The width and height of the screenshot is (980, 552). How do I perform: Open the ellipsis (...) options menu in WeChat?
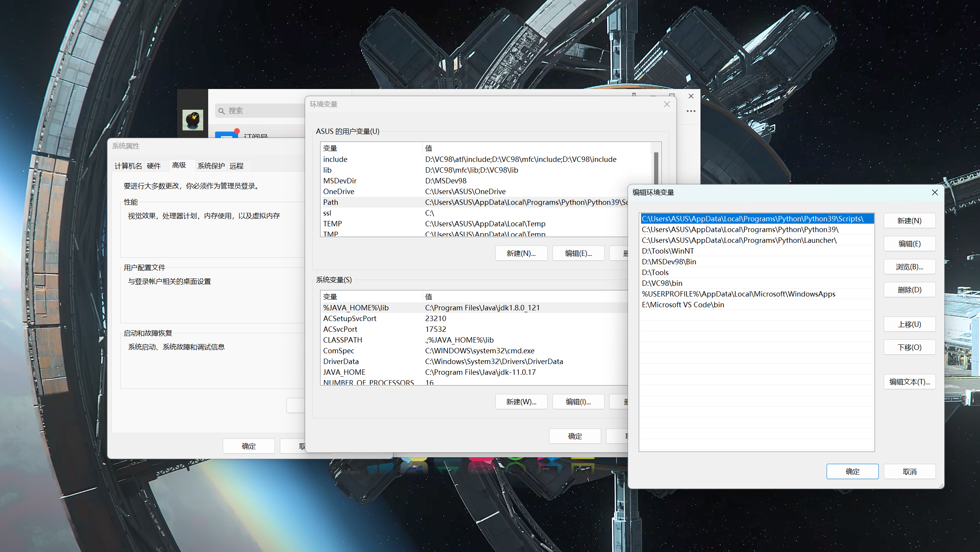(x=691, y=111)
